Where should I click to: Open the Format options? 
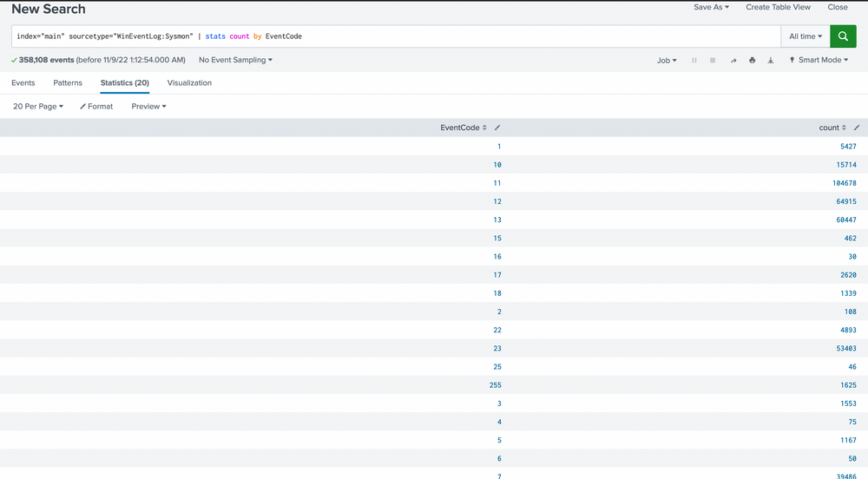point(96,106)
